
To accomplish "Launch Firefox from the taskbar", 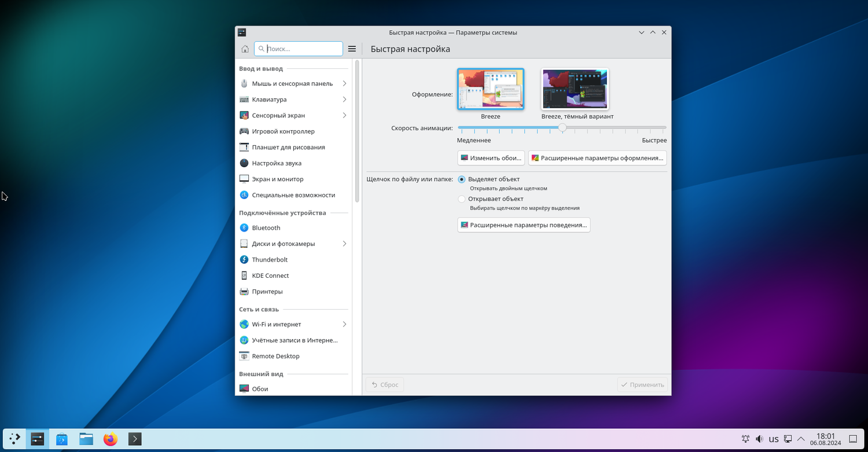I will pyautogui.click(x=110, y=439).
